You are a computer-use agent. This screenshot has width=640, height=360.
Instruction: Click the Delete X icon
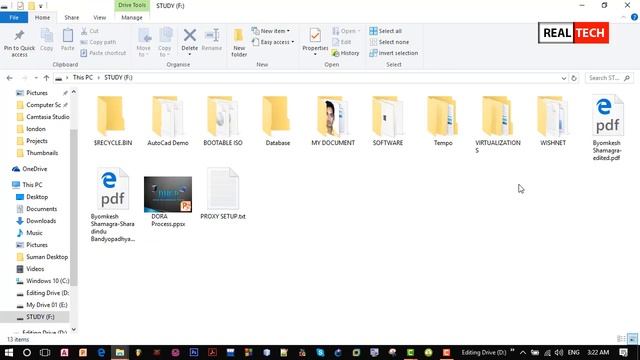pos(189,36)
